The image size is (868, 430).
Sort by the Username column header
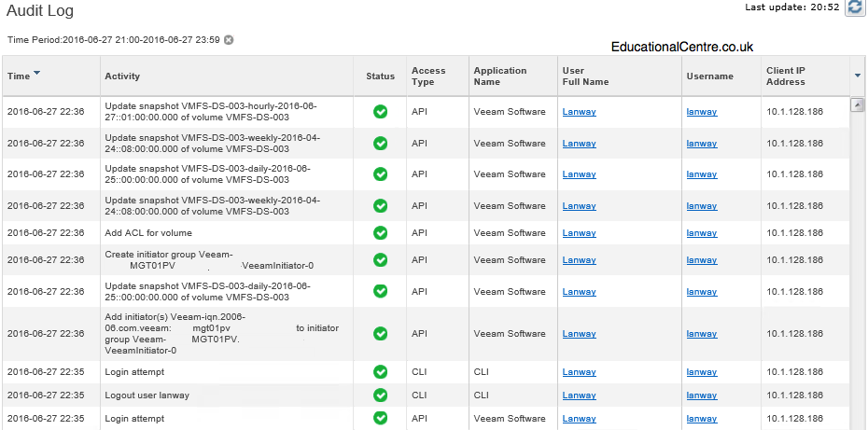(x=709, y=76)
